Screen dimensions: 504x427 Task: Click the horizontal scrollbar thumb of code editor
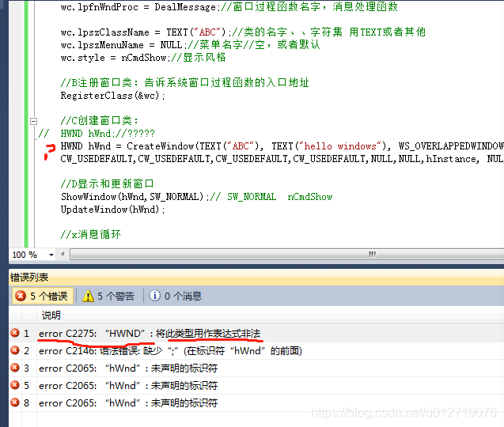287,254
